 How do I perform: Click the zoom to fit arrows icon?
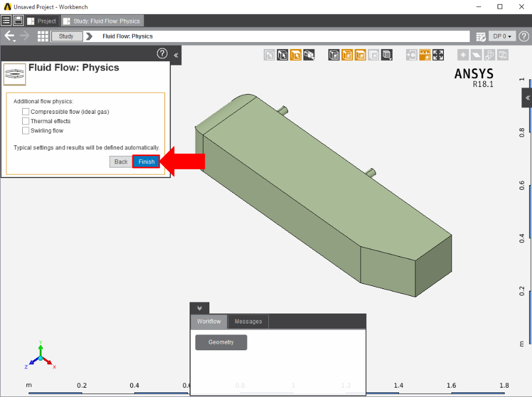(438, 55)
